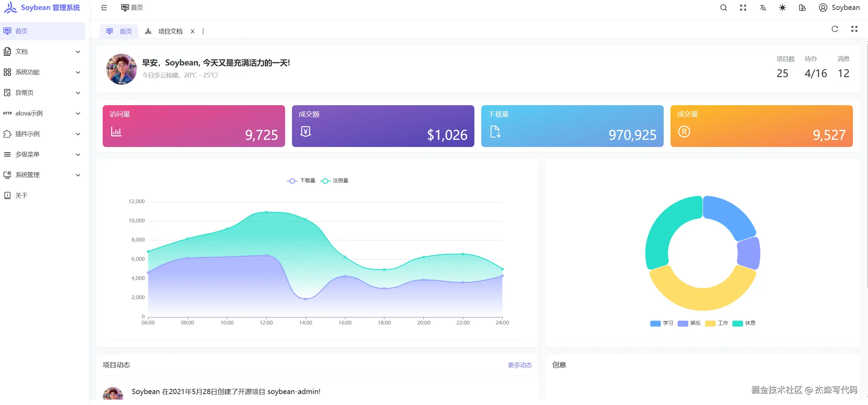The height and width of the screenshot is (405, 868).
Task: Reload page with refresh icon
Action: coord(835,29)
